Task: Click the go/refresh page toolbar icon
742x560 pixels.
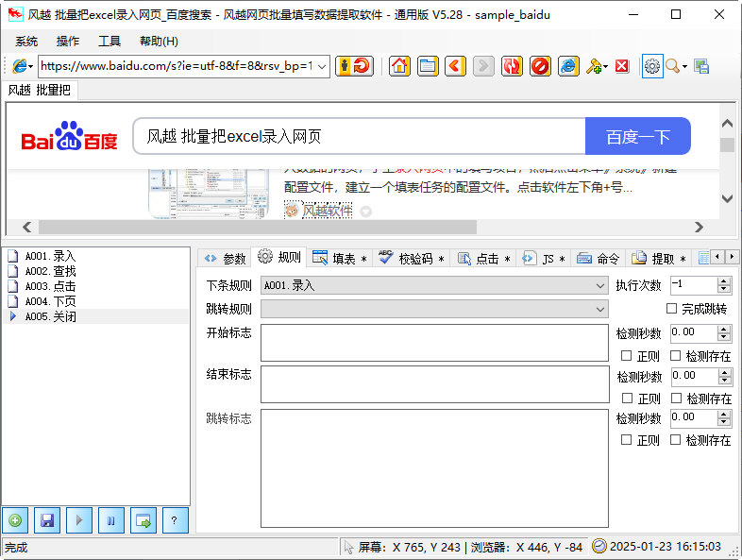Action: (354, 66)
